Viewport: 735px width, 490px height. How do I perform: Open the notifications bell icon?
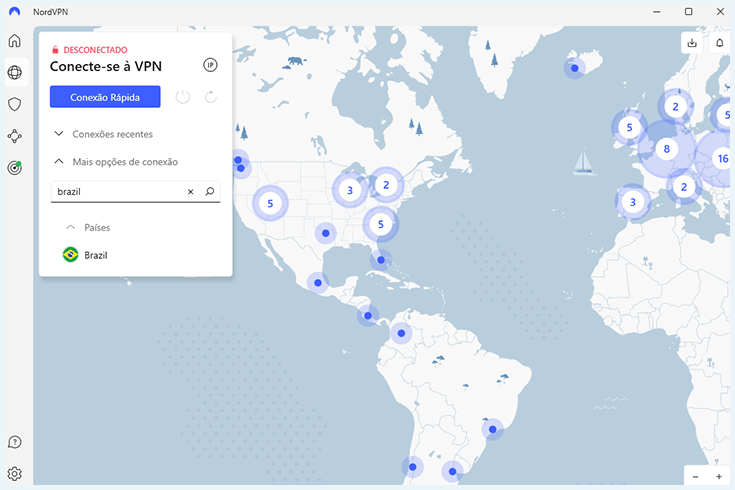[720, 43]
